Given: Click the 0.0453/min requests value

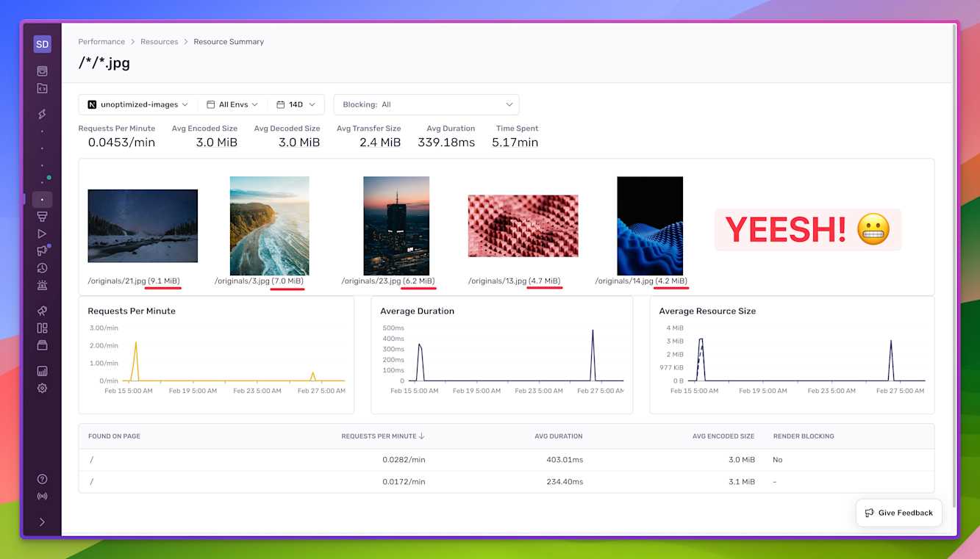Looking at the screenshot, I should coord(121,143).
